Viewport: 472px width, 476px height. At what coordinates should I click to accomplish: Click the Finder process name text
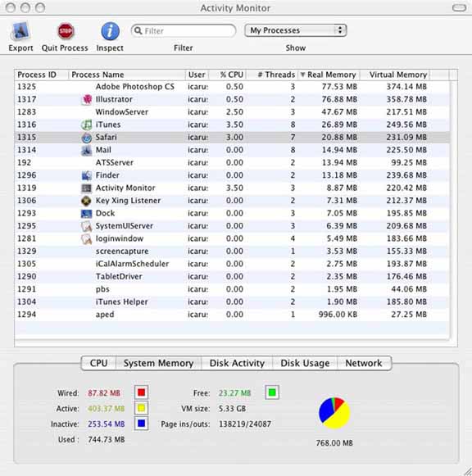click(x=107, y=175)
